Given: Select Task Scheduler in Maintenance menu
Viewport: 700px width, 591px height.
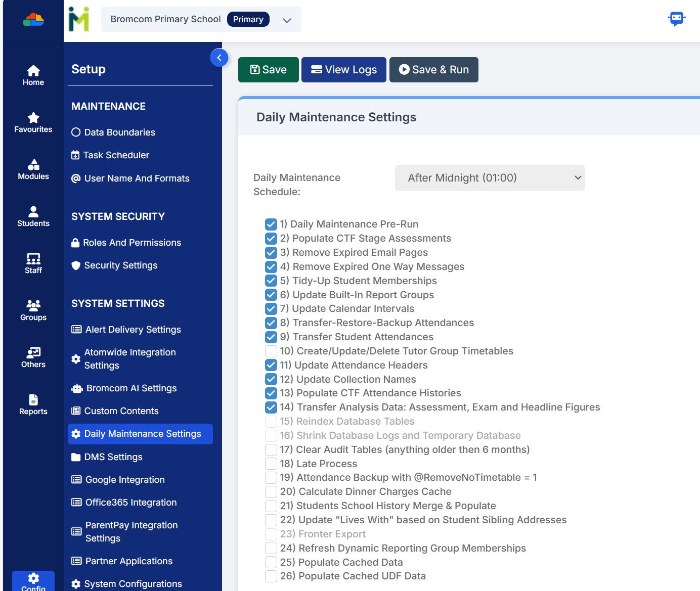Looking at the screenshot, I should click(116, 155).
